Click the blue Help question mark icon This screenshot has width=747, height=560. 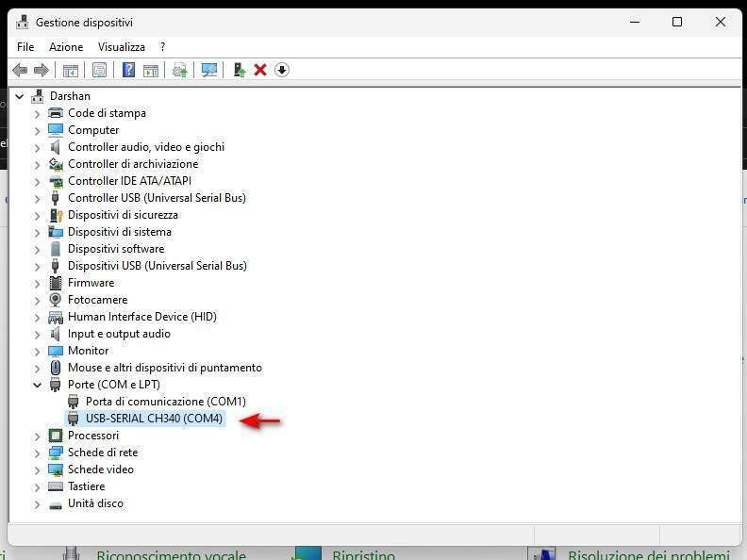(128, 70)
